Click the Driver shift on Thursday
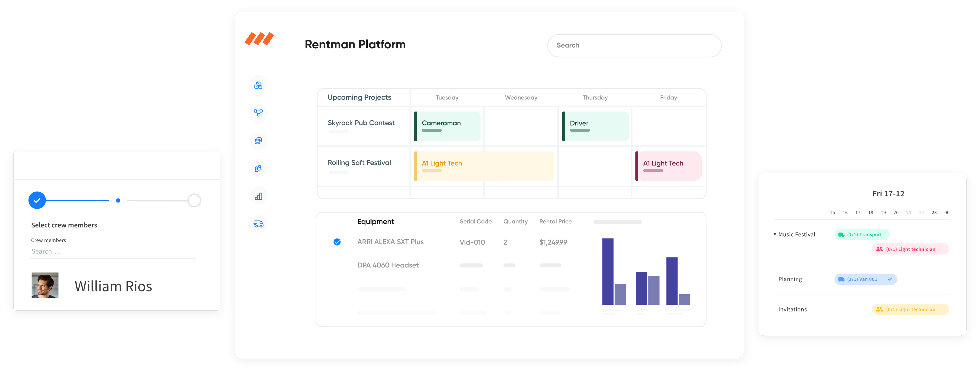 tap(595, 126)
